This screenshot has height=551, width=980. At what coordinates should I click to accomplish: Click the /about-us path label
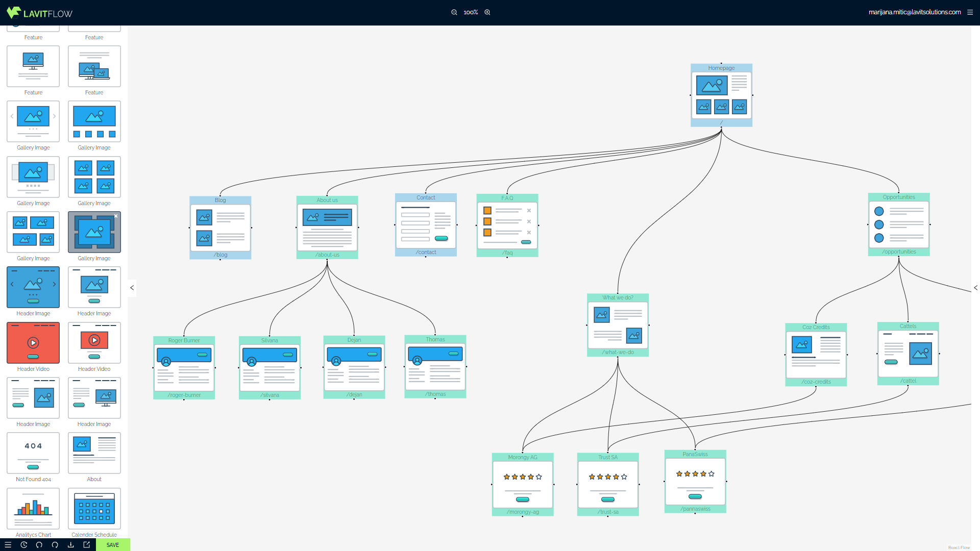[x=327, y=255]
